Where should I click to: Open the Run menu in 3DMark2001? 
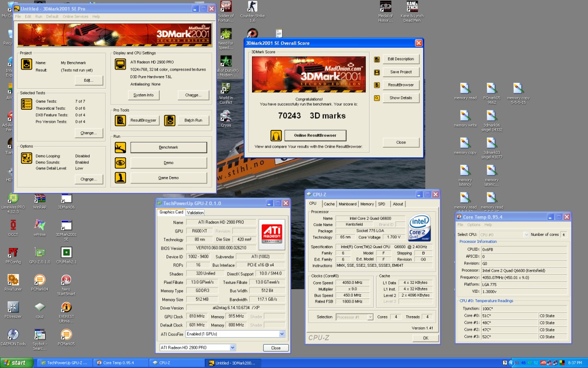[x=39, y=16]
